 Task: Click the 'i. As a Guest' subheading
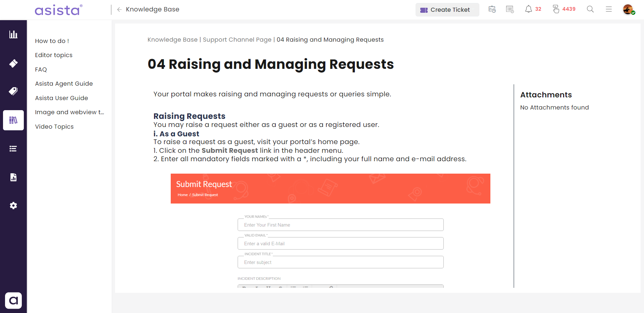tap(176, 134)
